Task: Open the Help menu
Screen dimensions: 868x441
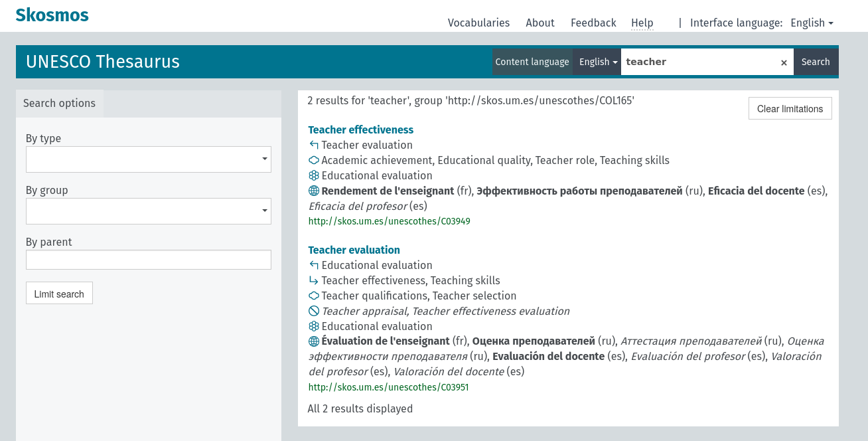Action: (642, 23)
